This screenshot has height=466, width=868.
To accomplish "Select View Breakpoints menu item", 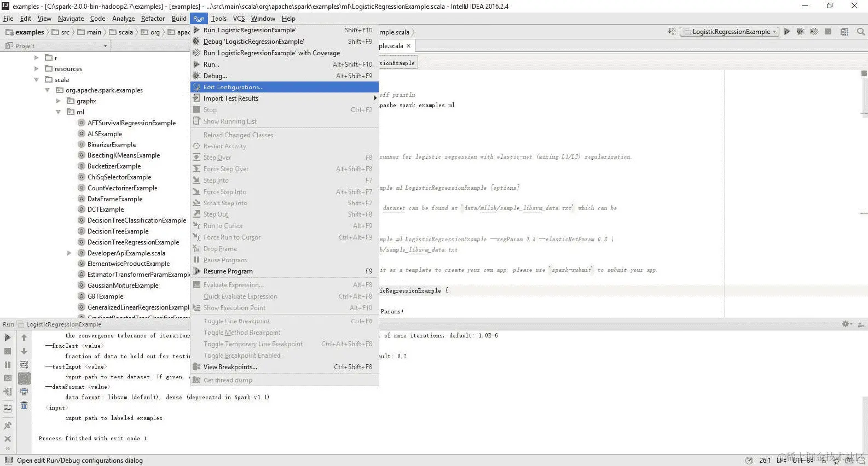I will point(285,367).
